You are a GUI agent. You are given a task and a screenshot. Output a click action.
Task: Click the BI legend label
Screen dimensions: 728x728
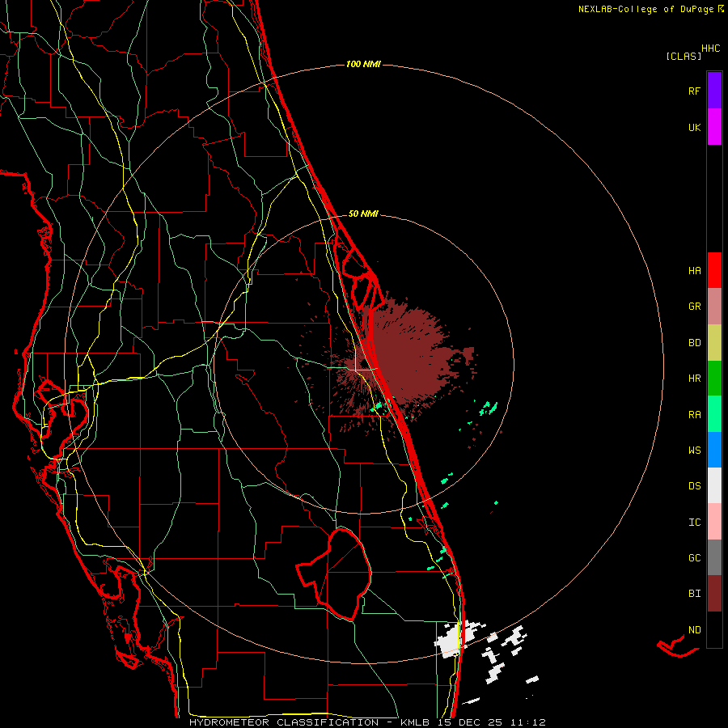(694, 594)
